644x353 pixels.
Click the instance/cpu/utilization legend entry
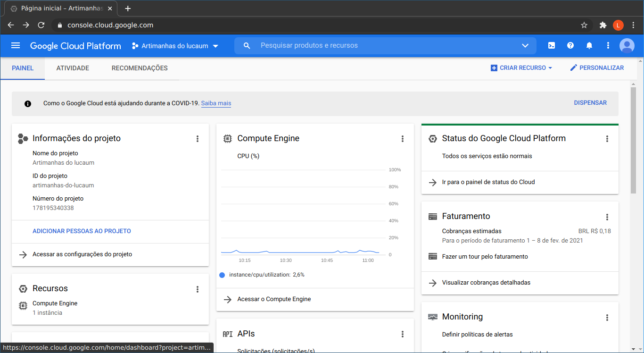(262, 275)
